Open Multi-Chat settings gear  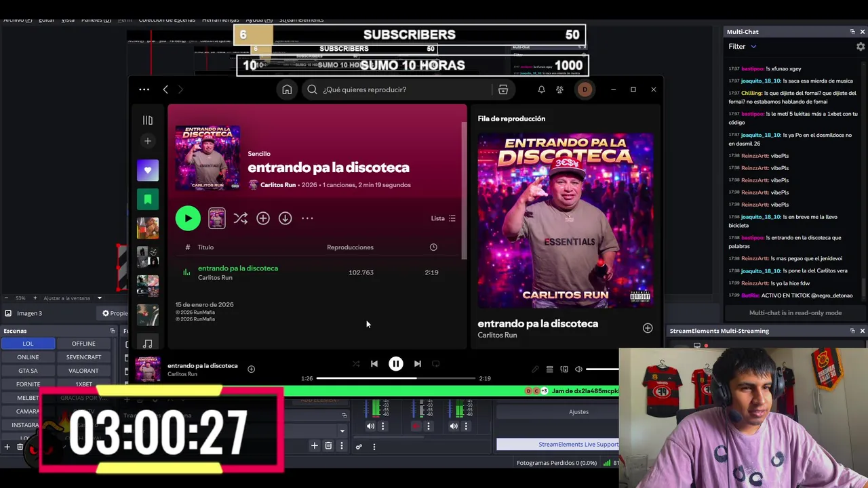point(861,47)
